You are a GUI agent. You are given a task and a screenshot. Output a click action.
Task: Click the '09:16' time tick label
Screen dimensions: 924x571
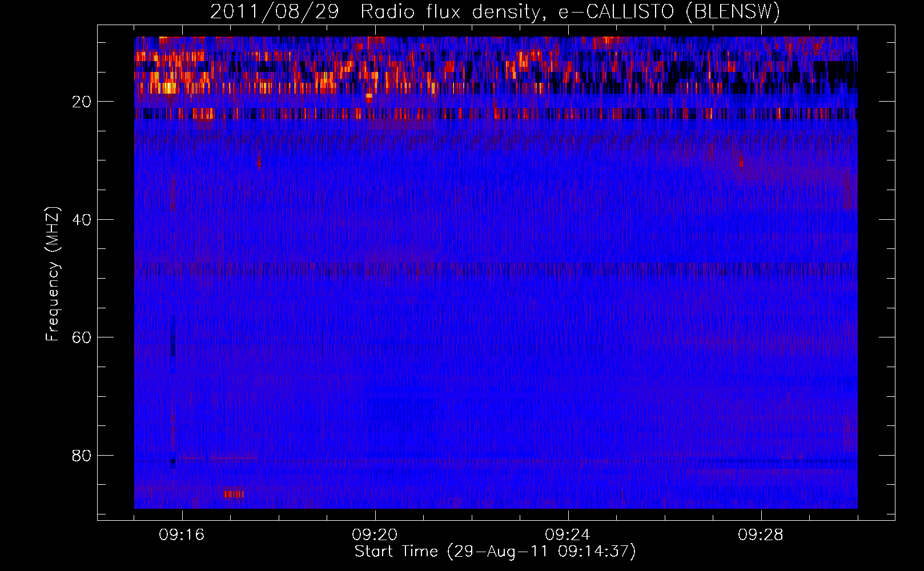pos(182,535)
